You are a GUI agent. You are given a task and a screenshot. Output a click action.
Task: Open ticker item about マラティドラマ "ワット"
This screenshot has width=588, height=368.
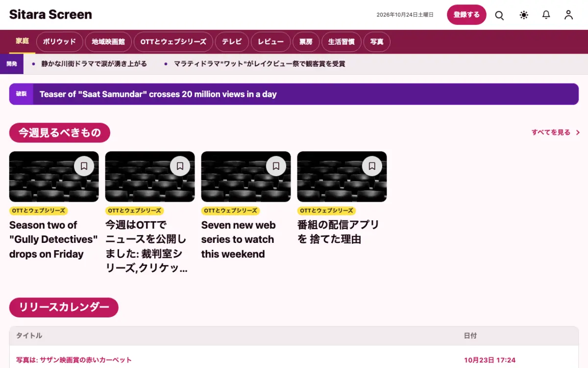click(260, 64)
